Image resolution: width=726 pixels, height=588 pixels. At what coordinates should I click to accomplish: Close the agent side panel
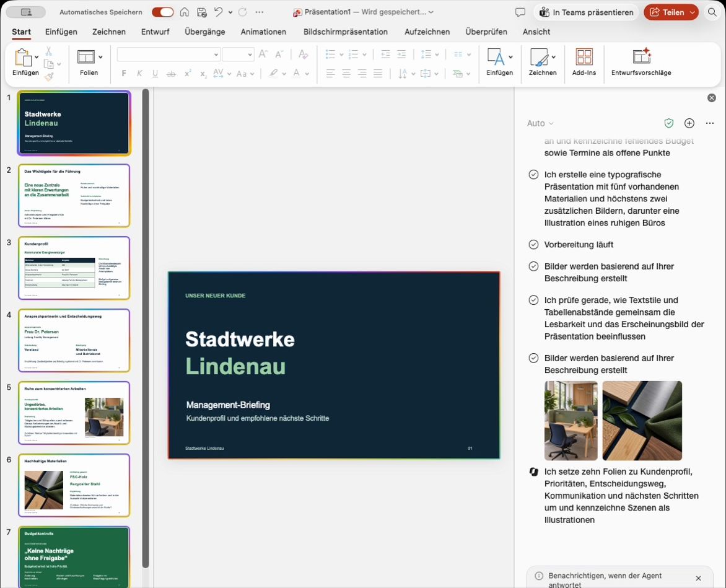pyautogui.click(x=712, y=98)
